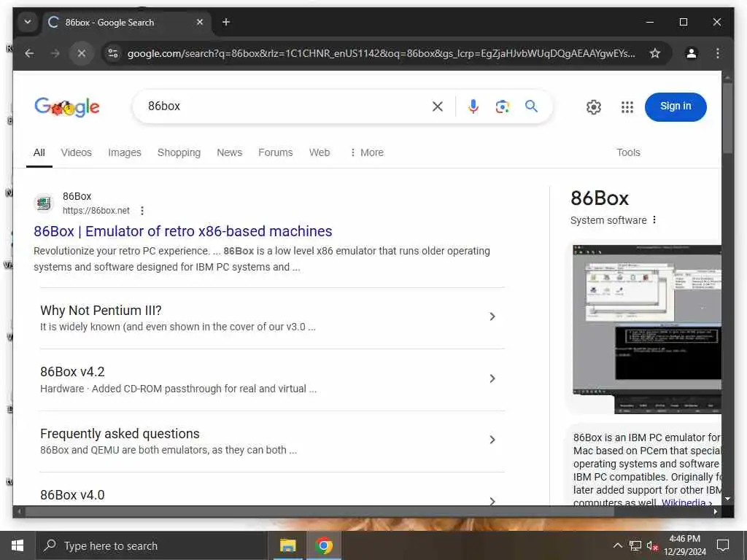This screenshot has height=560, width=747.
Task: Select the 86box - Google Search tab
Action: point(127,23)
